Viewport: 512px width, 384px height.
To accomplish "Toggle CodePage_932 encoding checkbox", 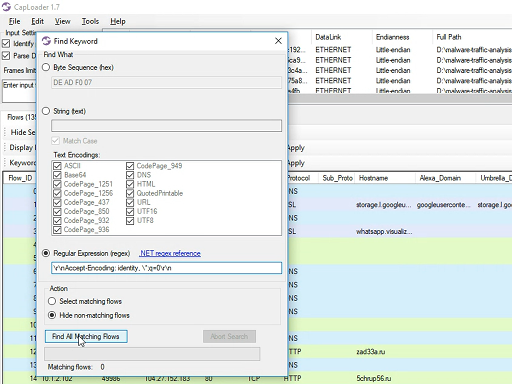I will 57,220.
